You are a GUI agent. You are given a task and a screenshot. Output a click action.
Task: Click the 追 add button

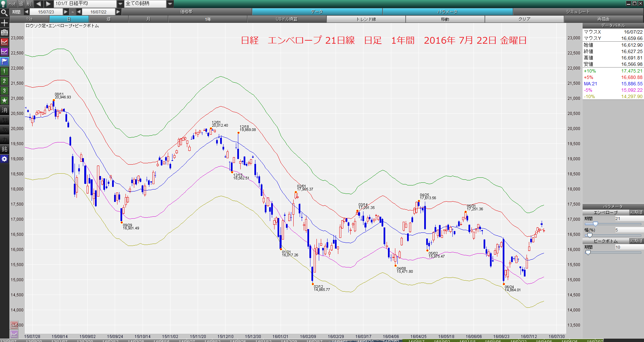coord(21,4)
